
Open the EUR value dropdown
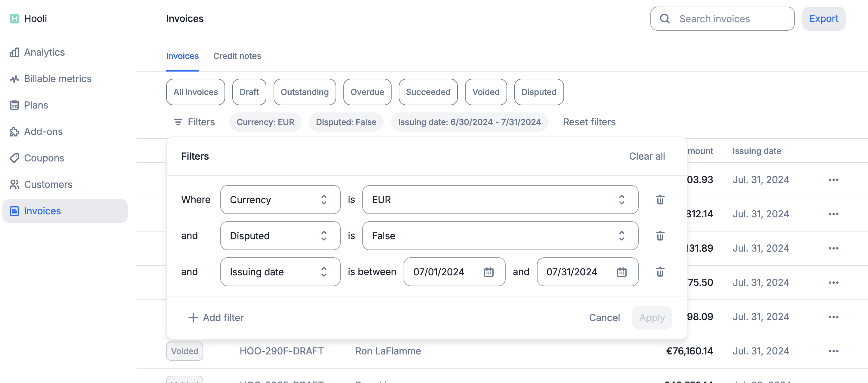pos(500,200)
